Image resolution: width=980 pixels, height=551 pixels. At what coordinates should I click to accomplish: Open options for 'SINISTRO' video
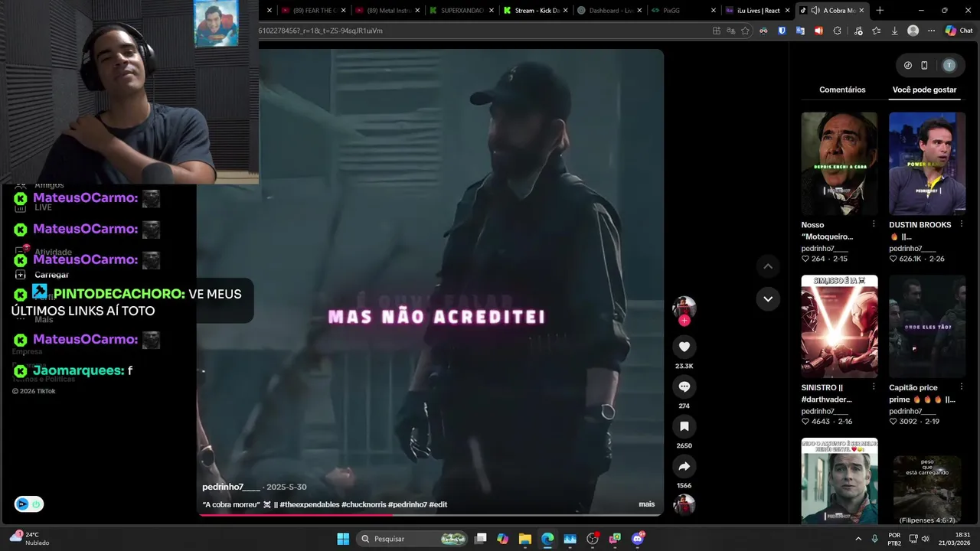pos(874,387)
